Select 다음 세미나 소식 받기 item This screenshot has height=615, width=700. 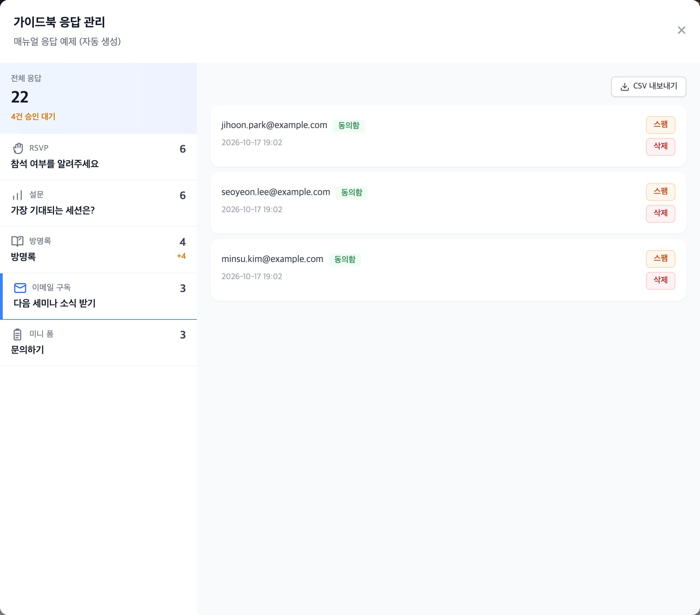98,296
